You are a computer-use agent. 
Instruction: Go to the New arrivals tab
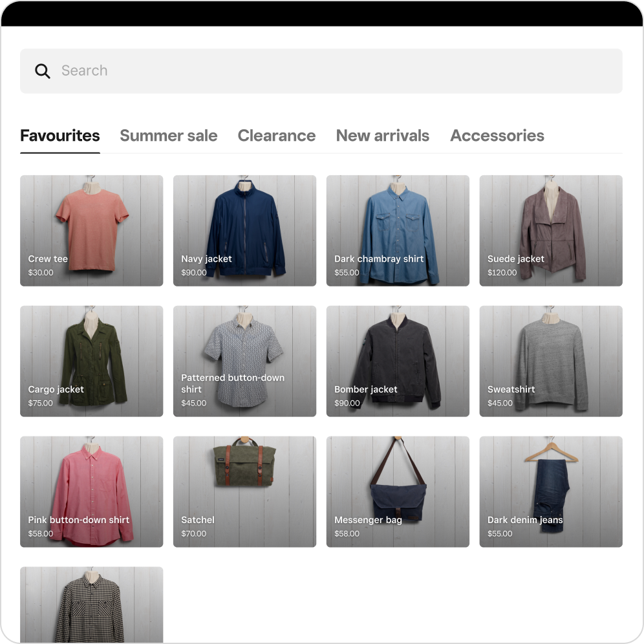[382, 136]
